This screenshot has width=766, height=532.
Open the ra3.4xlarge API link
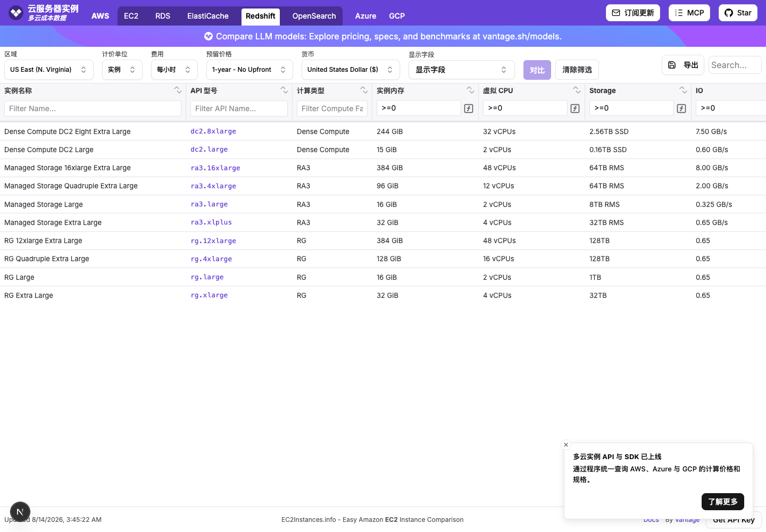coord(213,186)
